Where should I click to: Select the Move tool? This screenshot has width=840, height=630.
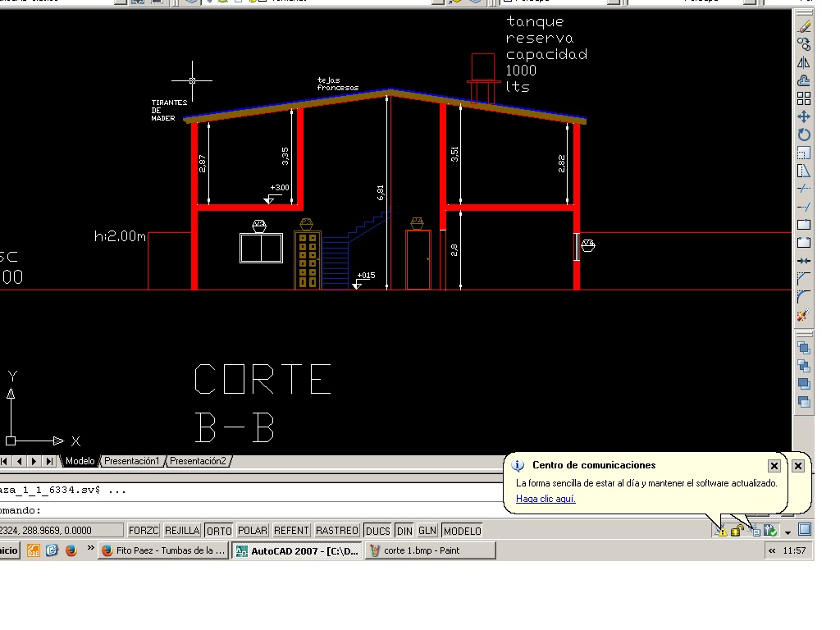coord(804,116)
